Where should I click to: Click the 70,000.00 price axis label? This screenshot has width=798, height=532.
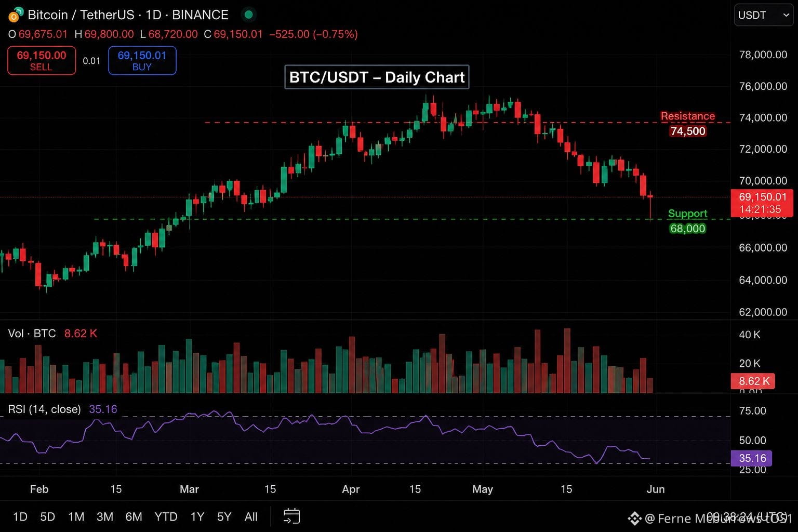[763, 181]
